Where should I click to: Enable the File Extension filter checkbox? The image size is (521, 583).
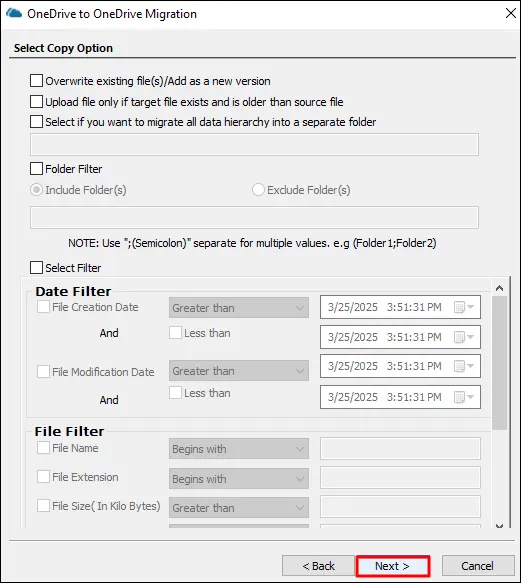[43, 477]
